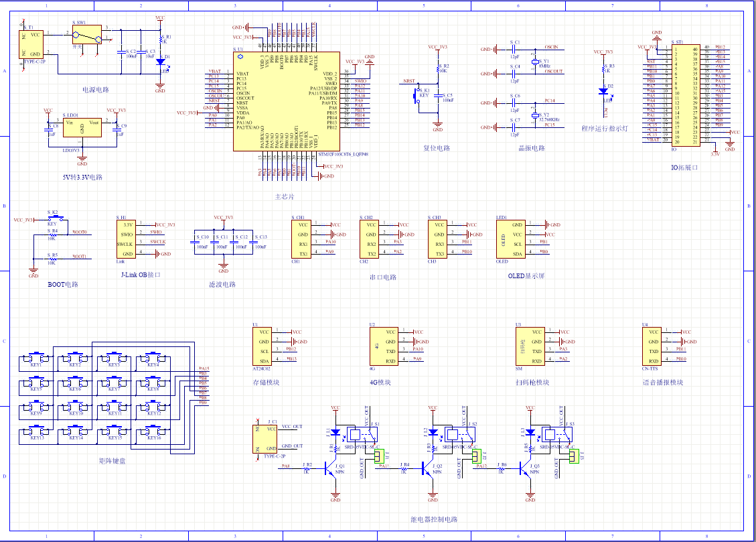The image size is (756, 542).
Task: Select the S_SW1 power switch symbol
Action: click(87, 35)
